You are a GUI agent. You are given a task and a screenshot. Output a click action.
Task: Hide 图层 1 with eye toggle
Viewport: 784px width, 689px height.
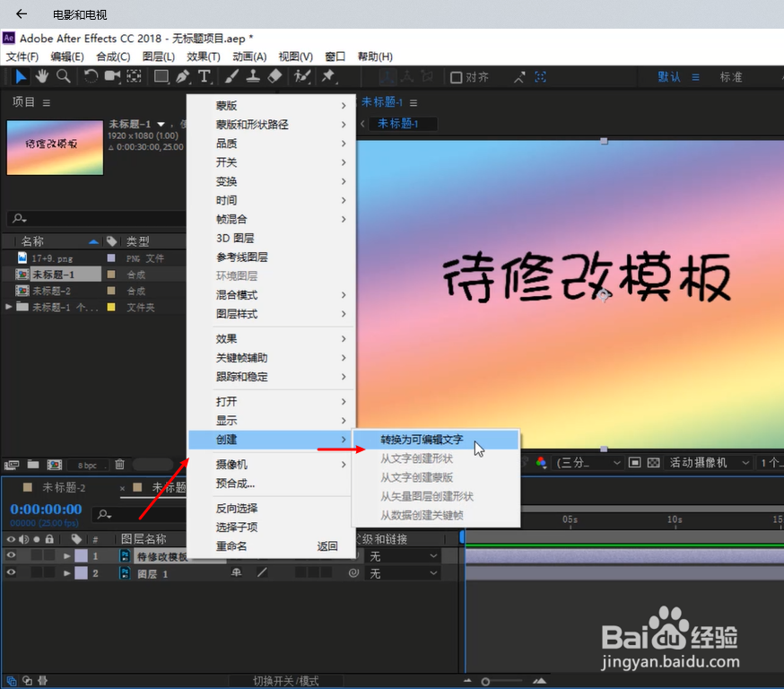tap(11, 572)
